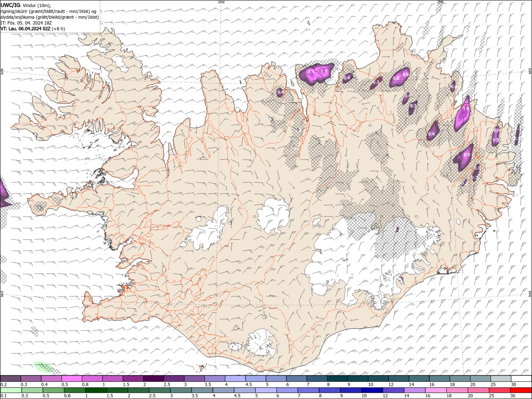The image size is (532, 399).
Task: Select the palest green rain swatch starting at 0.1
Action: tap(11, 390)
